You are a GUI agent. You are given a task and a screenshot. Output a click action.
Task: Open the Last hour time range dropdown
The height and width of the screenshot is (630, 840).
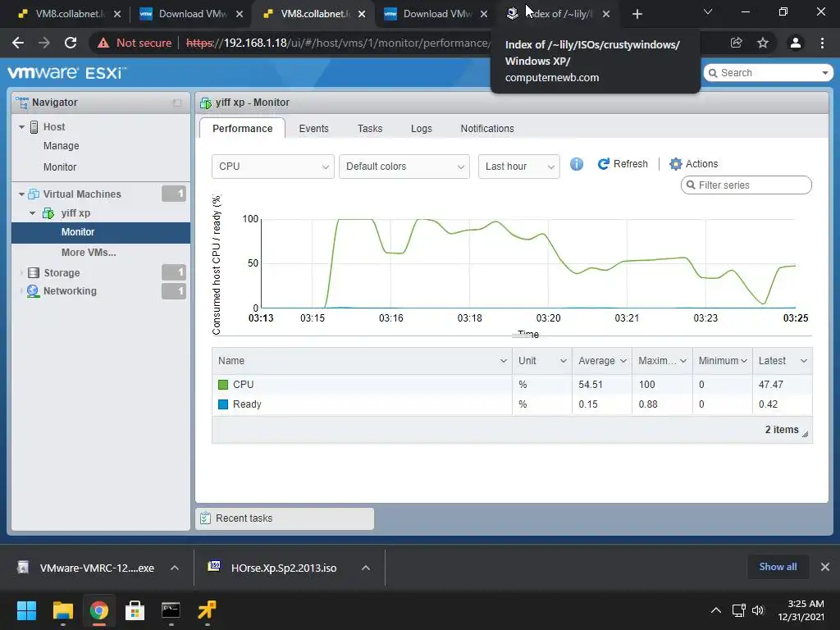[519, 167]
